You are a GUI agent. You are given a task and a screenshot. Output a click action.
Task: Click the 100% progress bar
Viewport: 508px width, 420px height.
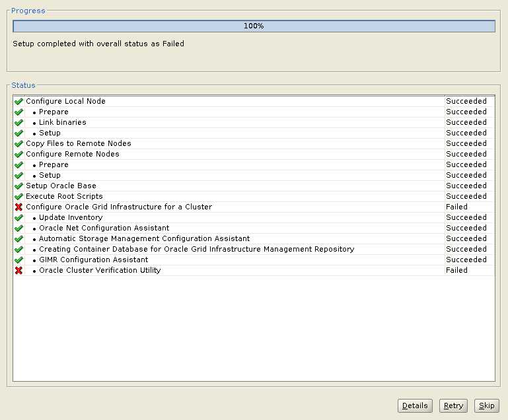[254, 26]
